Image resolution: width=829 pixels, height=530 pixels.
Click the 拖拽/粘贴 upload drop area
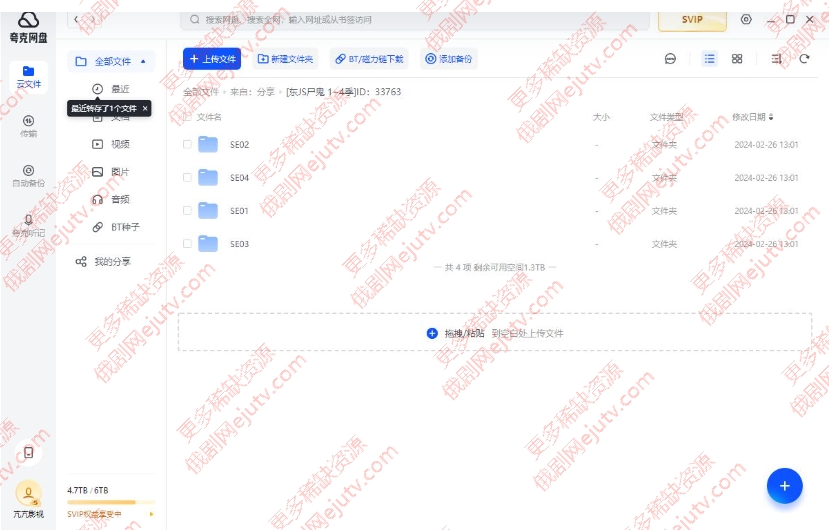click(x=495, y=333)
